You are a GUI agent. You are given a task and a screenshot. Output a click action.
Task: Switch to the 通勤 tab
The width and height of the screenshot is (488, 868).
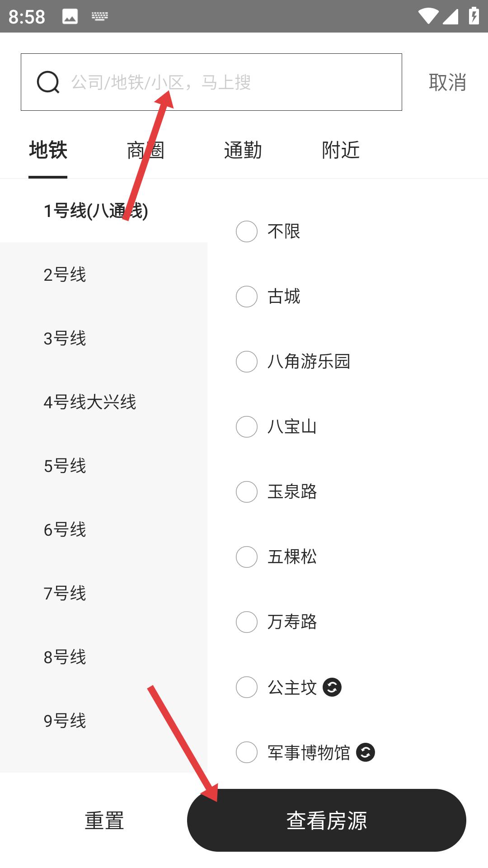pyautogui.click(x=243, y=150)
